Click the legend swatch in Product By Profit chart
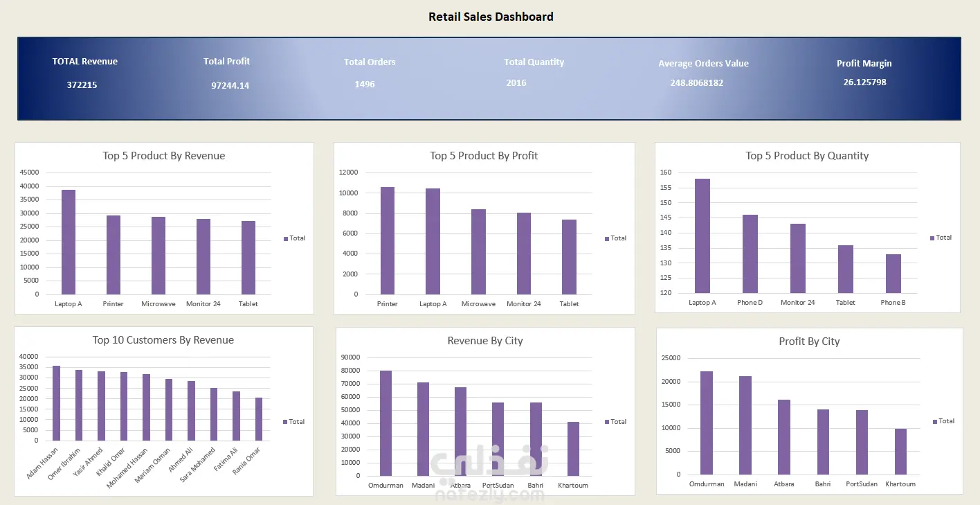Viewport: 980px width, 505px height. (607, 238)
